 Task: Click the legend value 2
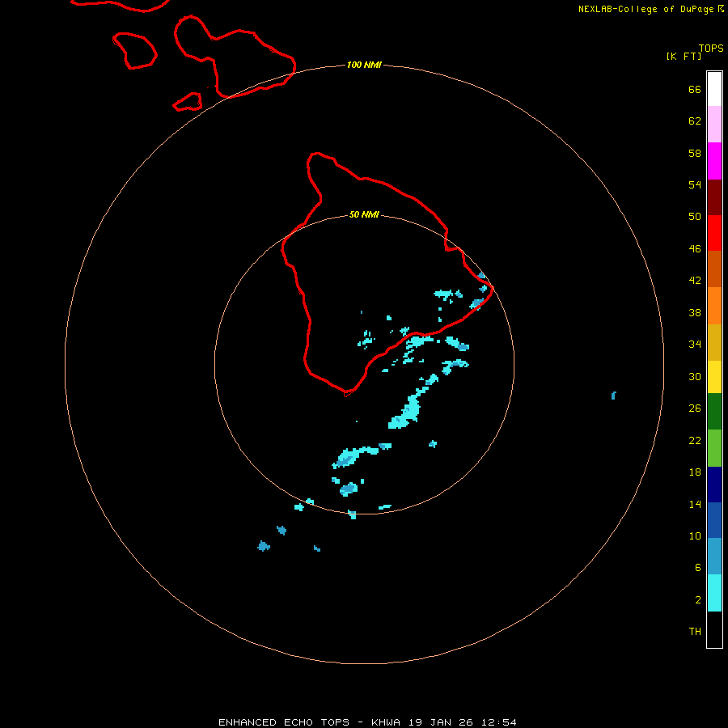click(x=697, y=600)
